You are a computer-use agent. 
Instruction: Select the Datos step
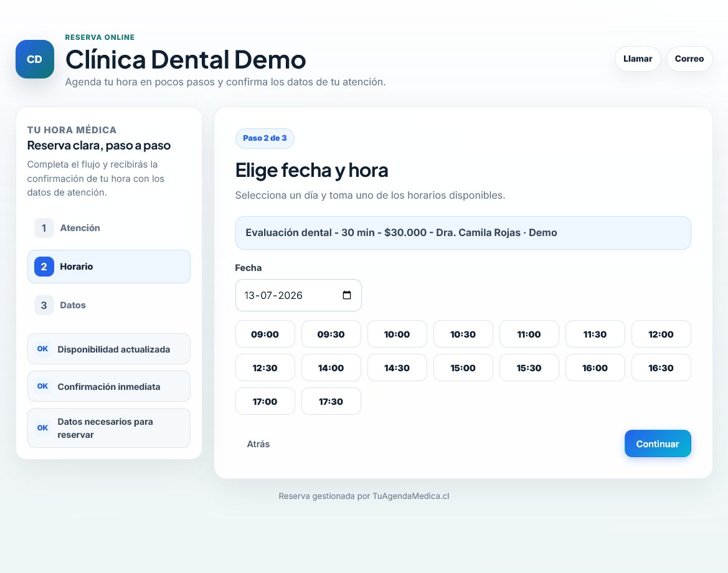click(x=108, y=305)
